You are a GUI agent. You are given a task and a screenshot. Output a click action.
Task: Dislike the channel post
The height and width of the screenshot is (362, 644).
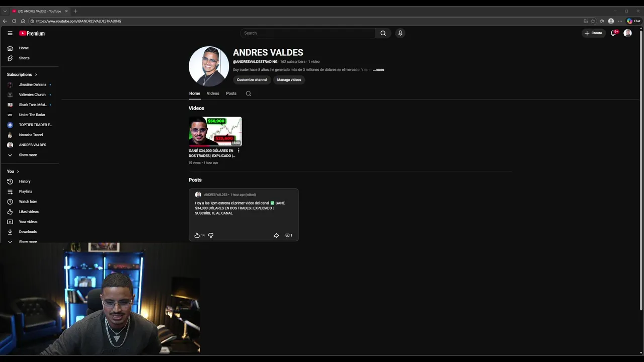pyautogui.click(x=211, y=235)
